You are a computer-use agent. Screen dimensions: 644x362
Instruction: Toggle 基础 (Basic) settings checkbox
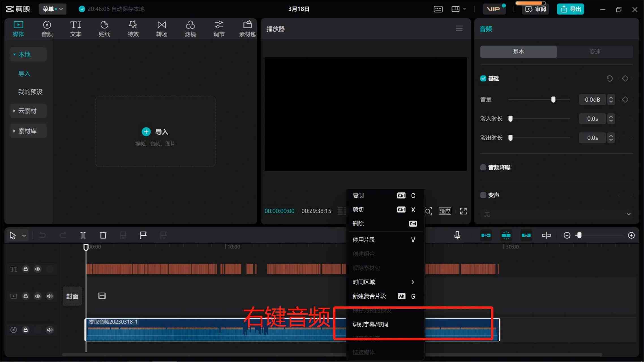(x=483, y=78)
